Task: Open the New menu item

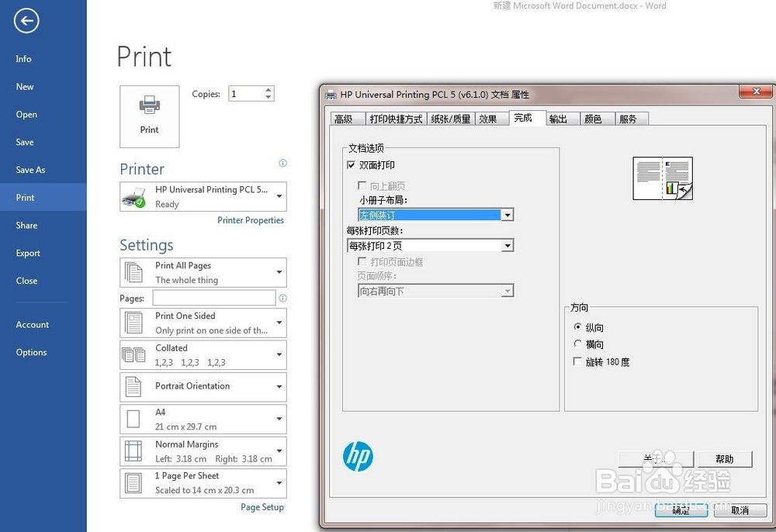Action: click(x=43, y=87)
